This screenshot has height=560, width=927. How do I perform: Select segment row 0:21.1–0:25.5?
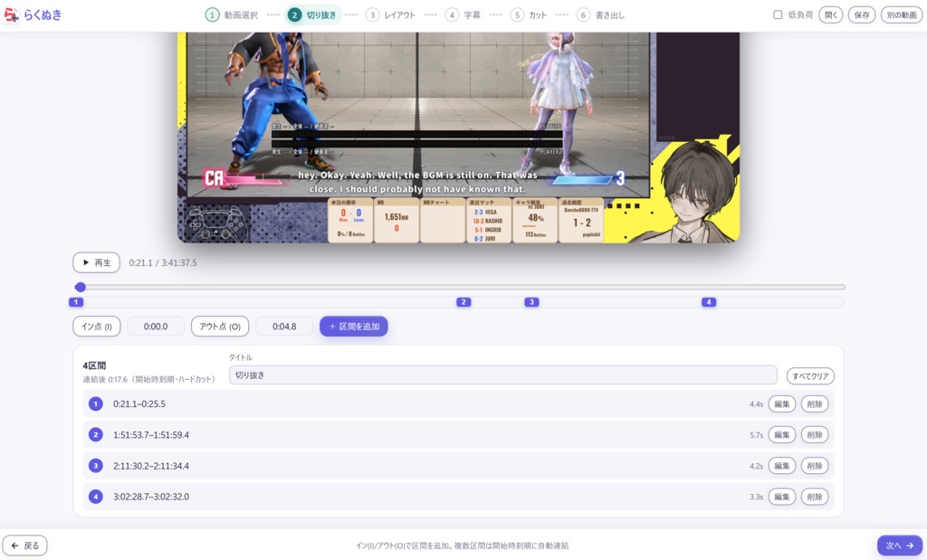pyautogui.click(x=458, y=404)
